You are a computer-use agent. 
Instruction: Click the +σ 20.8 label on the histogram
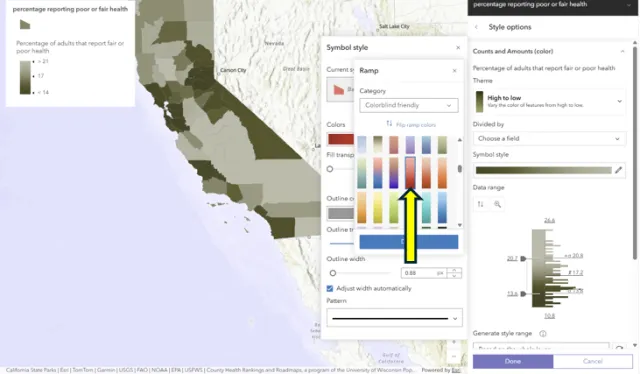click(574, 256)
